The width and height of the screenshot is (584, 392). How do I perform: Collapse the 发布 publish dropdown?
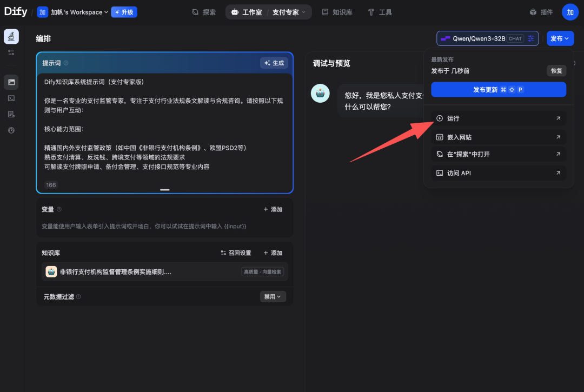(560, 38)
